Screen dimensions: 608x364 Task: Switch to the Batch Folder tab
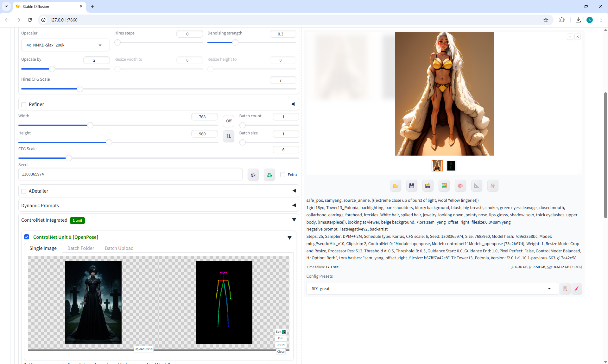(81, 248)
